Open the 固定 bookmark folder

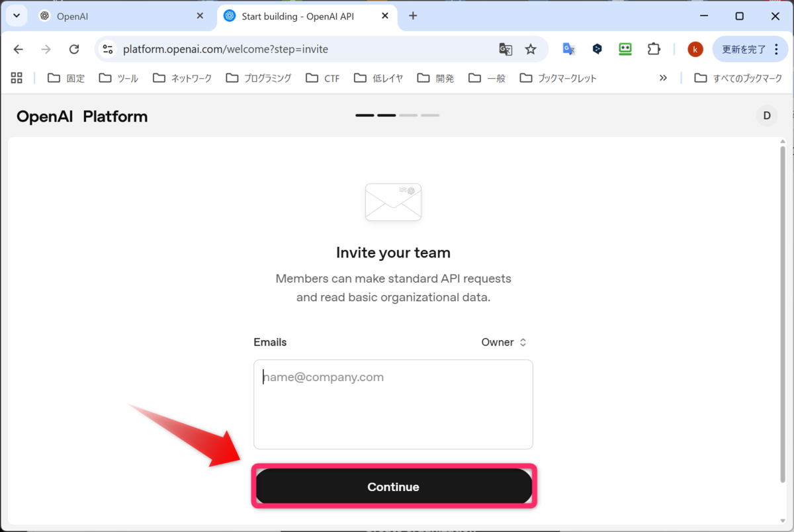pyautogui.click(x=66, y=78)
